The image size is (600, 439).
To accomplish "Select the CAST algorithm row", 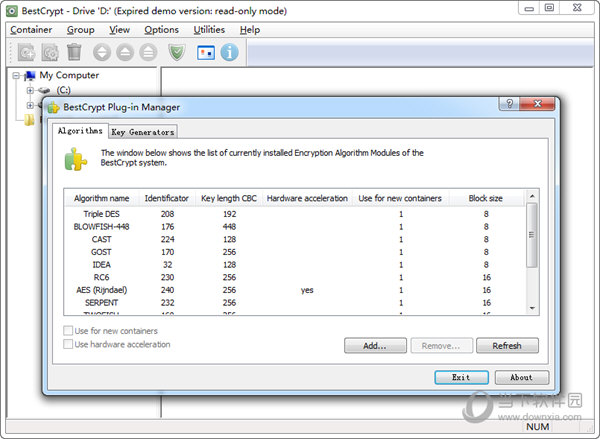I will pyautogui.click(x=295, y=239).
